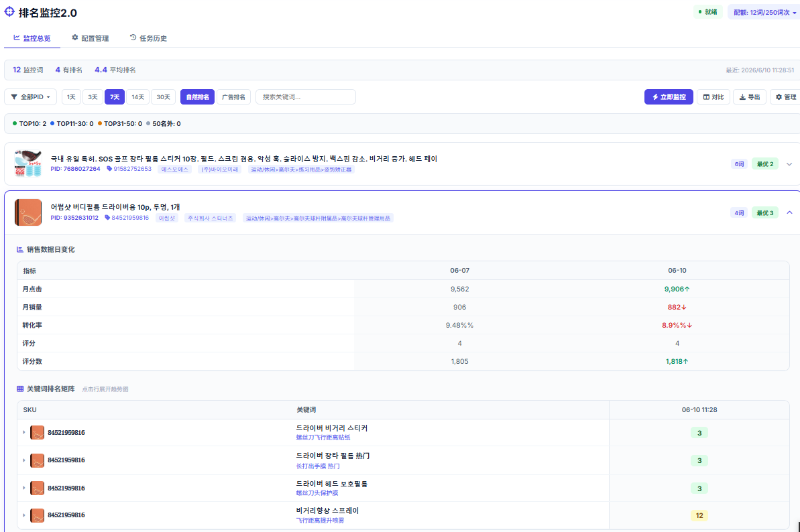Open the 全部PID filter dropdown

point(30,97)
